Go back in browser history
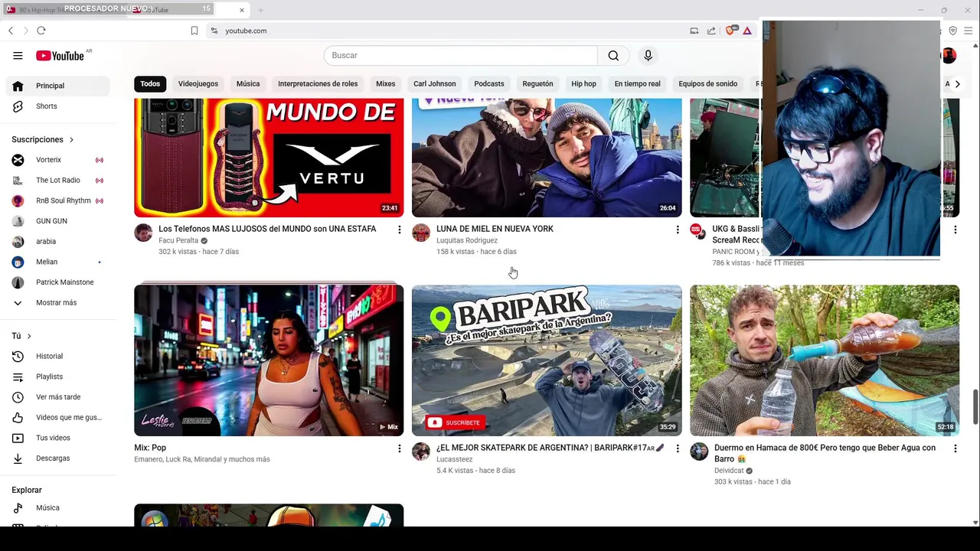Screen dimensions: 980x551 coord(11,31)
